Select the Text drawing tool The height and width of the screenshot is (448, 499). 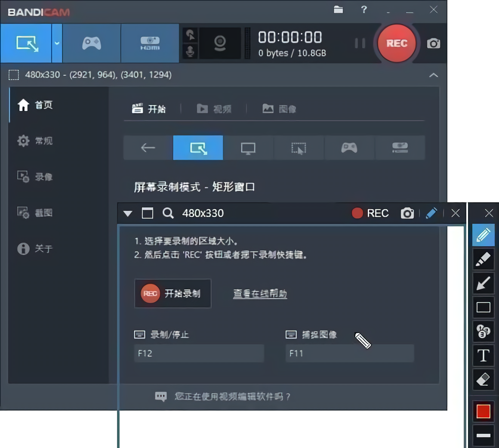[x=483, y=355]
